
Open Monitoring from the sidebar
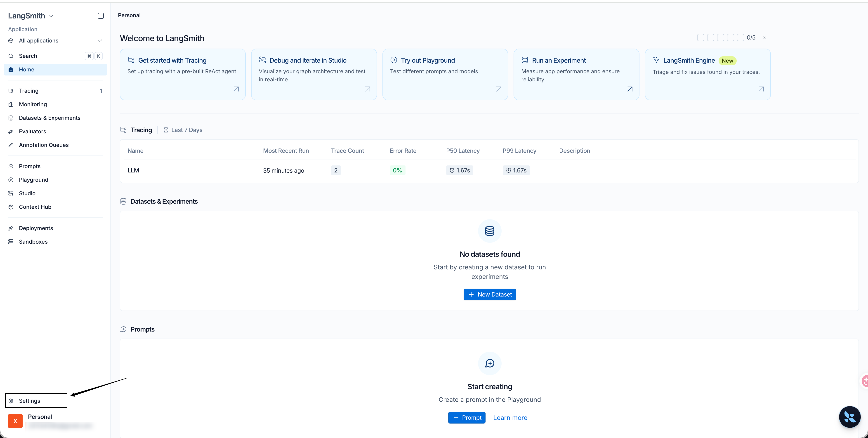55,104
